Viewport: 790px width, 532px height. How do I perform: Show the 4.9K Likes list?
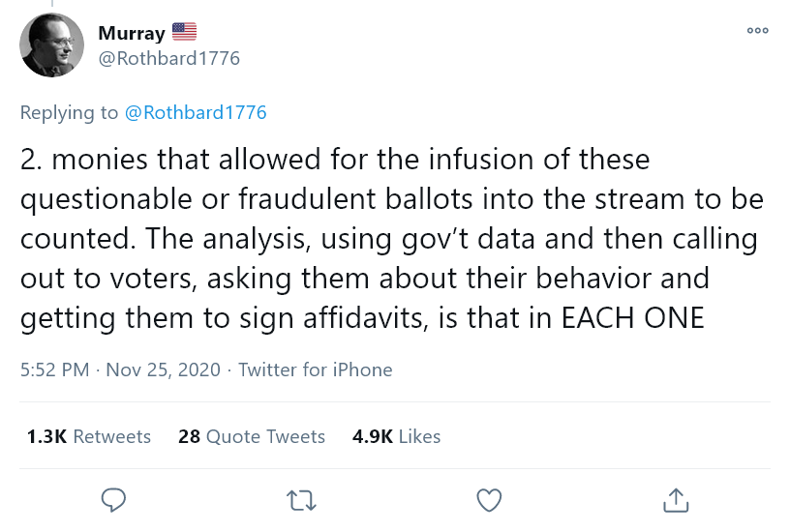(x=398, y=436)
